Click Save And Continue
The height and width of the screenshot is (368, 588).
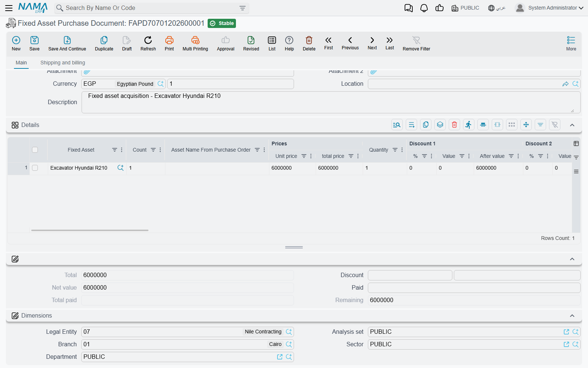pos(67,43)
